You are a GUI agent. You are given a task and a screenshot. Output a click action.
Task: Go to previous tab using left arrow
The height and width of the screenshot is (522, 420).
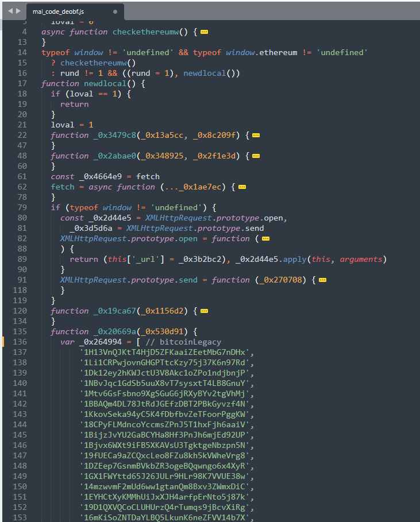[x=10, y=11]
